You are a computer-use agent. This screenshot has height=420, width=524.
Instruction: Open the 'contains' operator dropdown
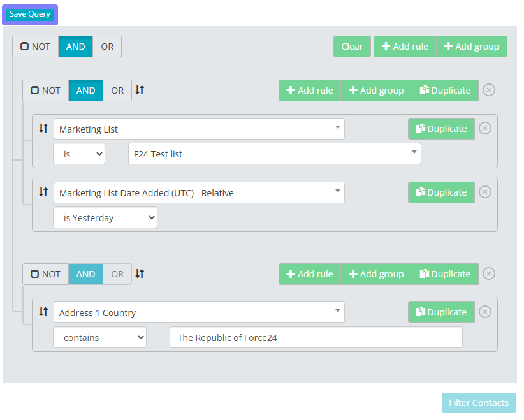[x=99, y=338]
